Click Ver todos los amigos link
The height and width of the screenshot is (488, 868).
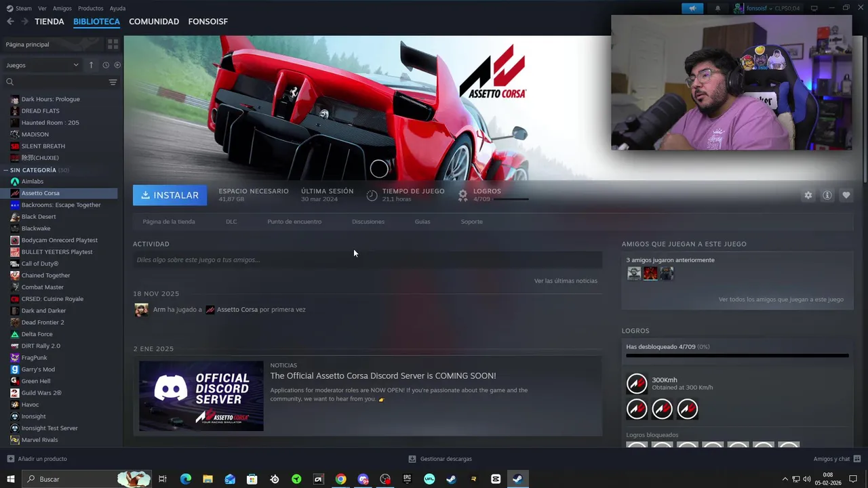(x=781, y=299)
